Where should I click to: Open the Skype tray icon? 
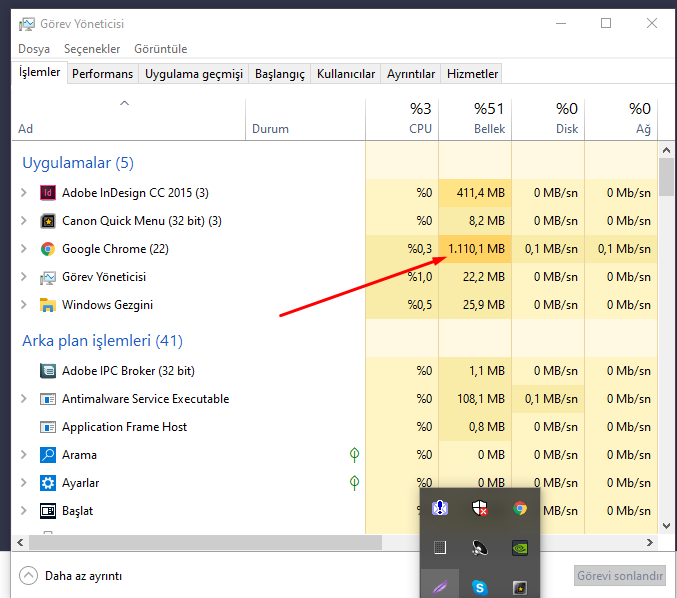click(x=480, y=588)
